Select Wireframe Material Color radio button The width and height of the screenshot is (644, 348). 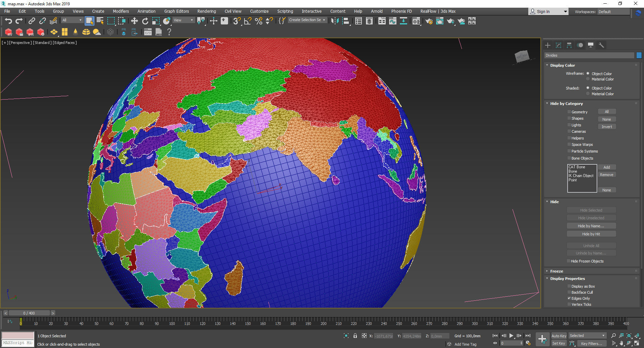tap(588, 79)
